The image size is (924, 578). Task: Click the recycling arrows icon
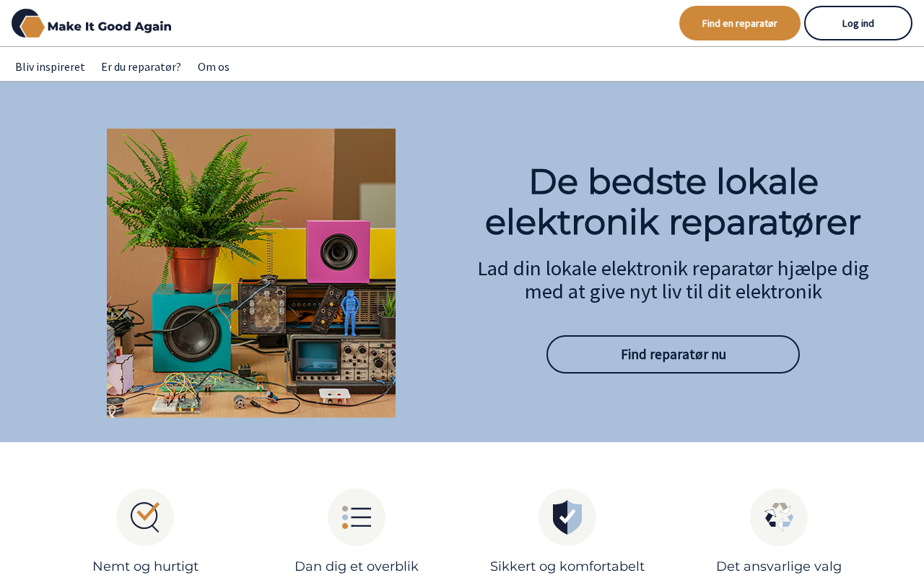coord(779,517)
